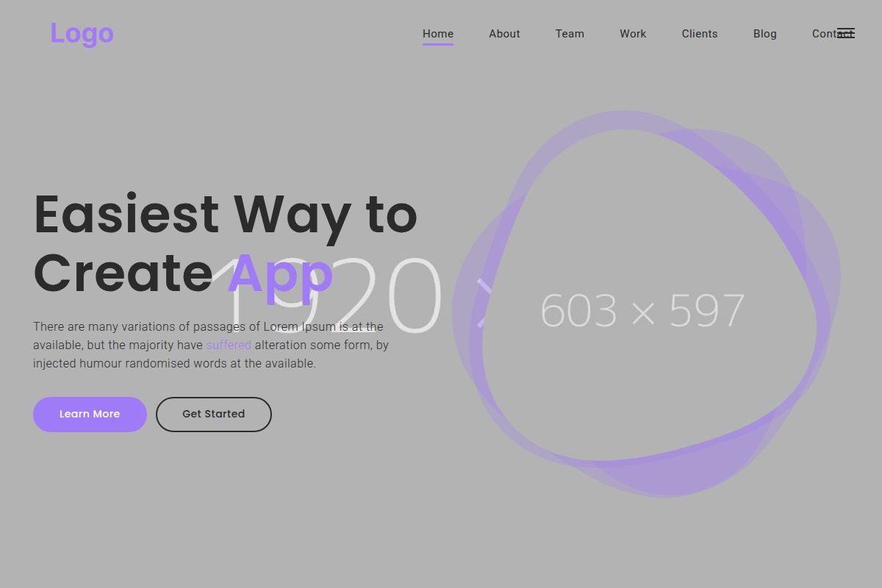Image resolution: width=882 pixels, height=588 pixels.
Task: Follow the purple 'suffered' link
Action: pyautogui.click(x=229, y=345)
